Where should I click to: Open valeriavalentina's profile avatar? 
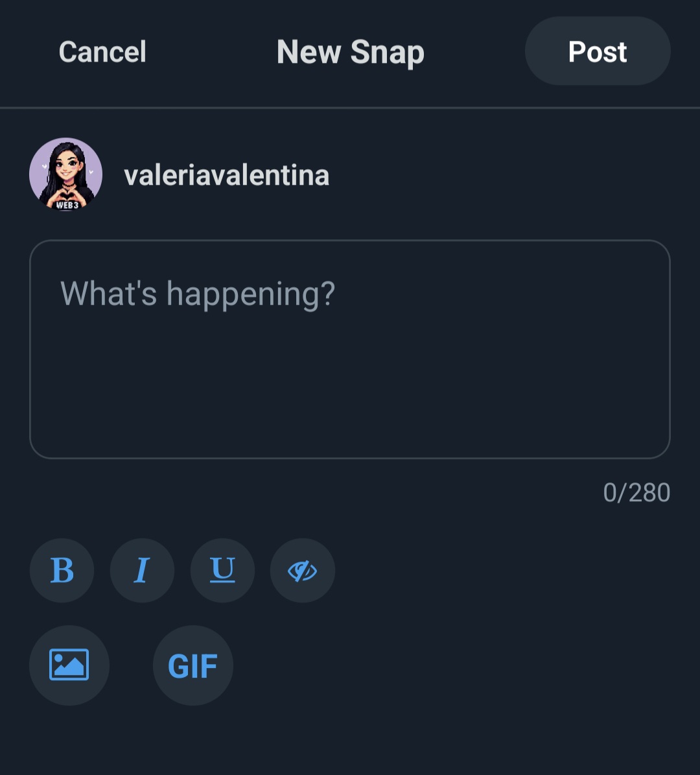click(x=65, y=174)
